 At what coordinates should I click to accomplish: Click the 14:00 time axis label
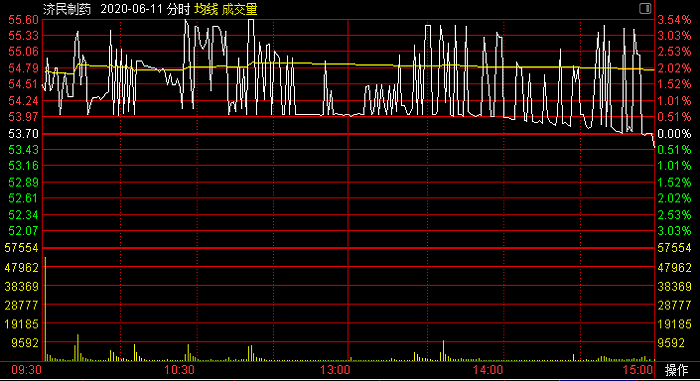(x=488, y=370)
